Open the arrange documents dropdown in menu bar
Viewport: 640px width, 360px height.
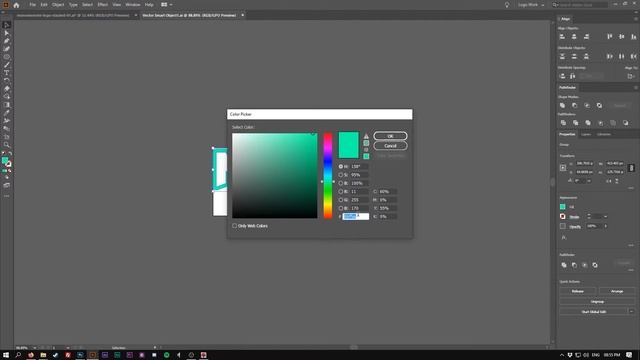[x=167, y=5]
